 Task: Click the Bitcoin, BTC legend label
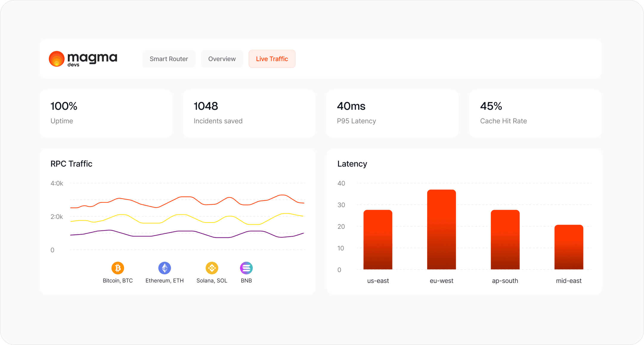[118, 281]
